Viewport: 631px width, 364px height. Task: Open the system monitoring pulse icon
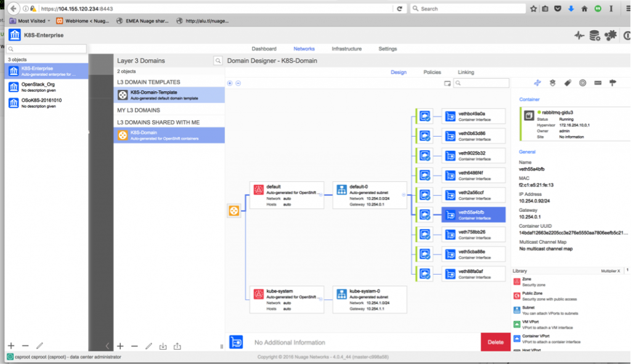coord(579,35)
